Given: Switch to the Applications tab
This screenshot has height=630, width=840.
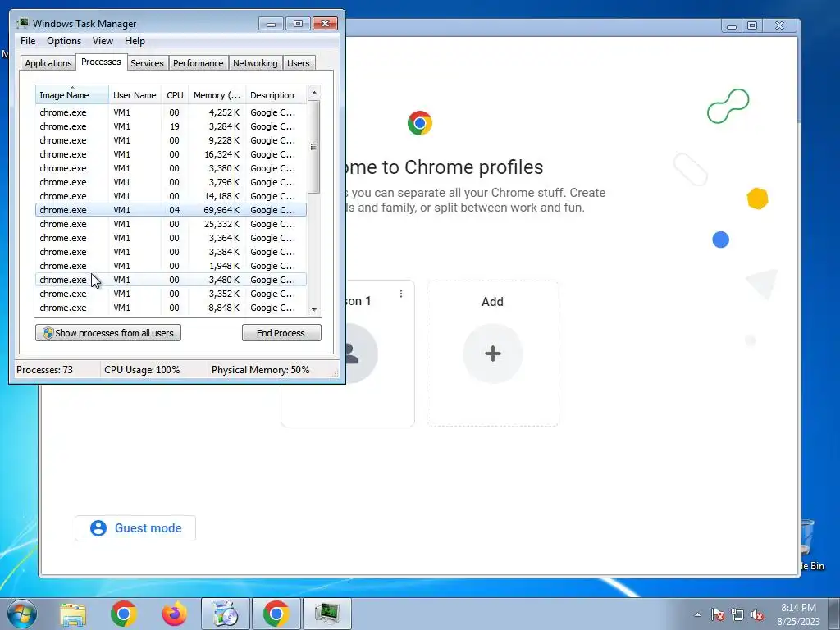Looking at the screenshot, I should [48, 63].
